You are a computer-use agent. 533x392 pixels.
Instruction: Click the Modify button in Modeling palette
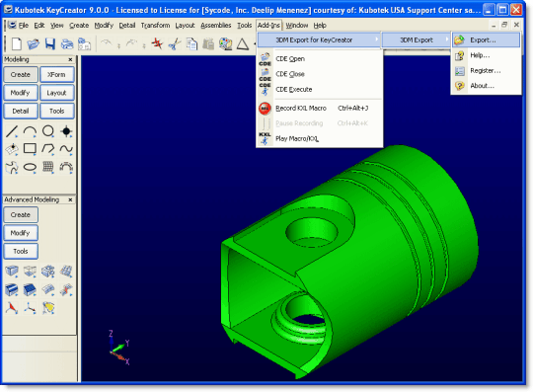pos(21,93)
